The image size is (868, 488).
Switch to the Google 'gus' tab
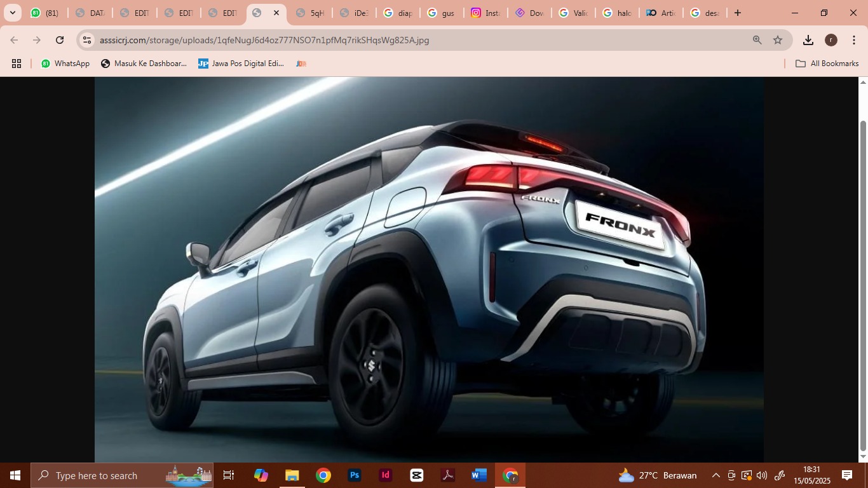[444, 13]
